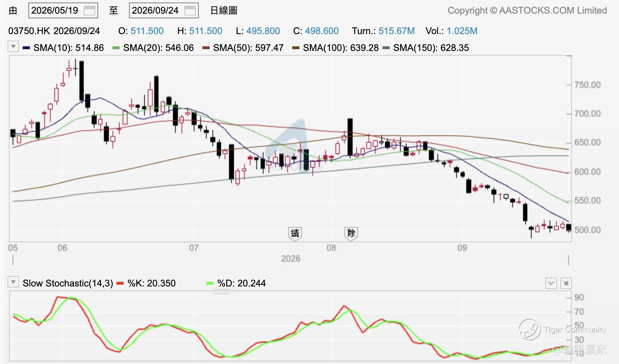Click the SMA(100) brown legend swatch
619x364 pixels.
coord(296,48)
